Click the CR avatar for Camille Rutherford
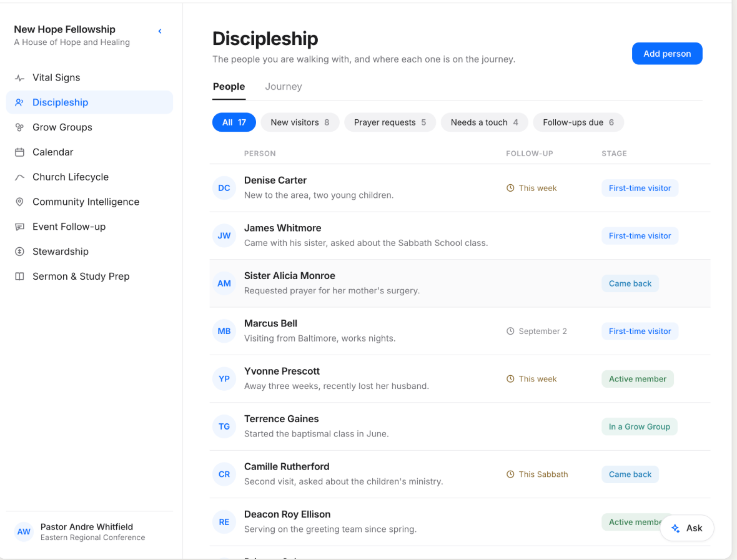Image resolution: width=737 pixels, height=560 pixels. [224, 474]
